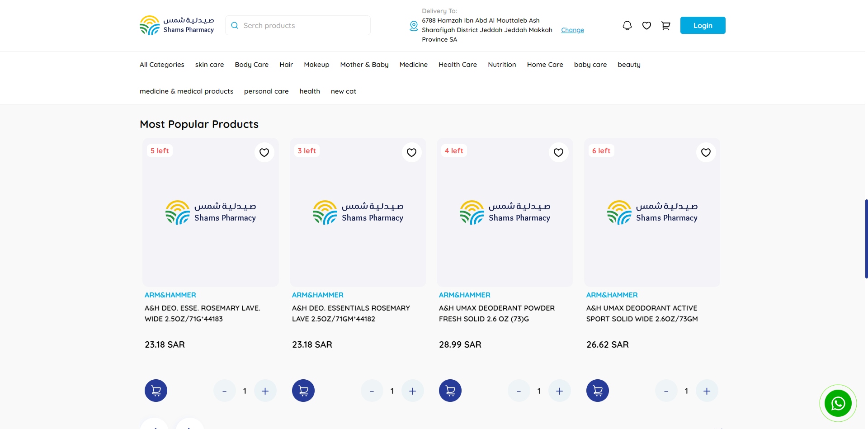The width and height of the screenshot is (868, 429).
Task: Increase quantity for the 44182 rosemary deodorant
Action: click(x=413, y=391)
